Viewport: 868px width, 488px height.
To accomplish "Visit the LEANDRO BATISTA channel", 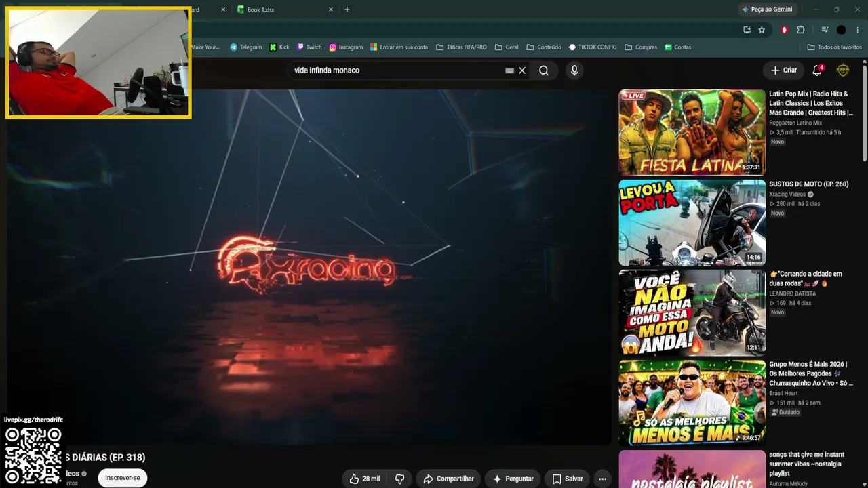I will (x=792, y=293).
